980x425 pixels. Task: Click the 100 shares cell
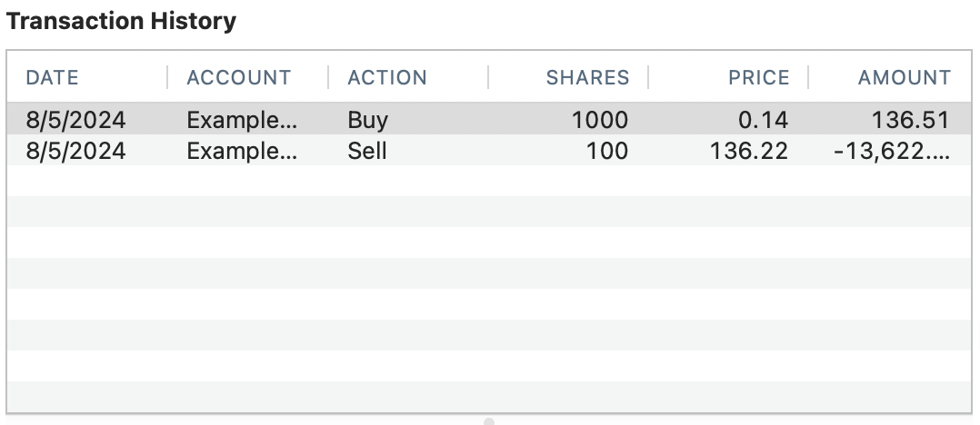pos(606,151)
